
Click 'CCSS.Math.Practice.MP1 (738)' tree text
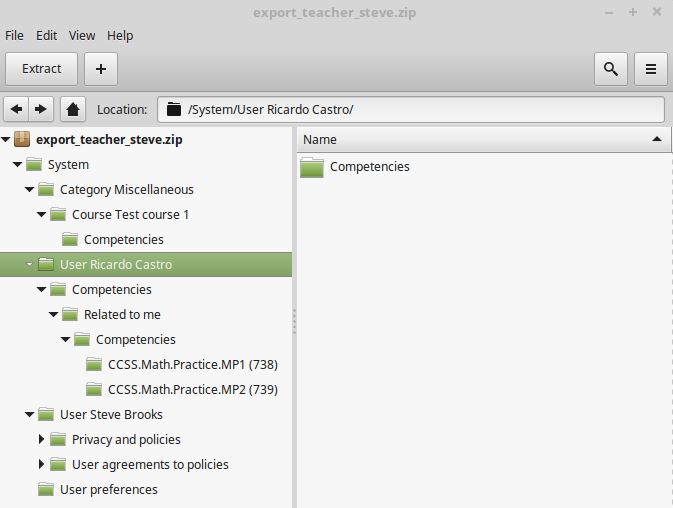pyautogui.click(x=193, y=365)
